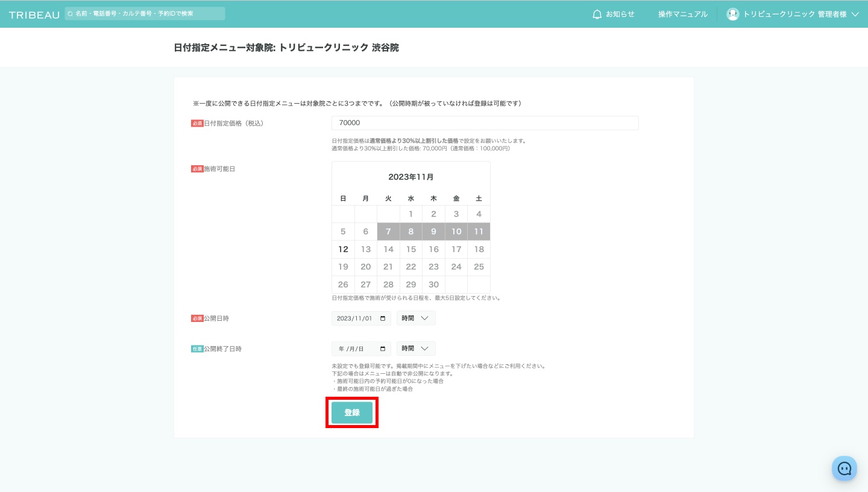Select November 12 on calendar
The height and width of the screenshot is (492, 868).
[x=343, y=249]
